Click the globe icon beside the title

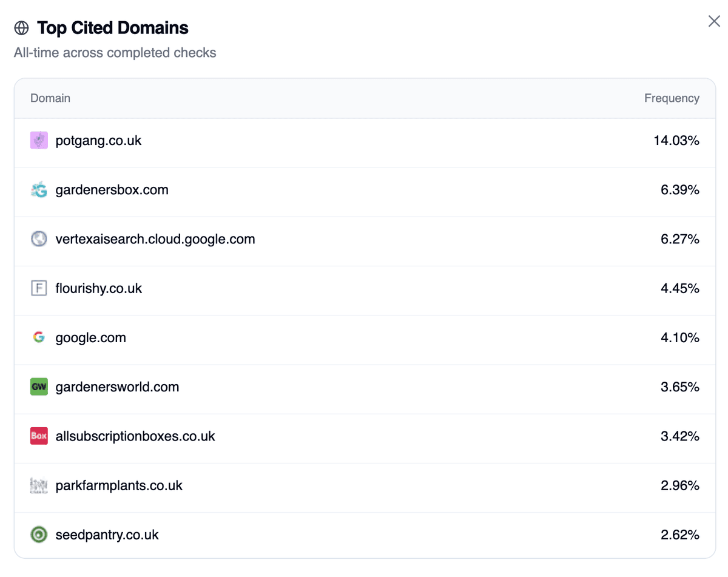click(x=21, y=28)
